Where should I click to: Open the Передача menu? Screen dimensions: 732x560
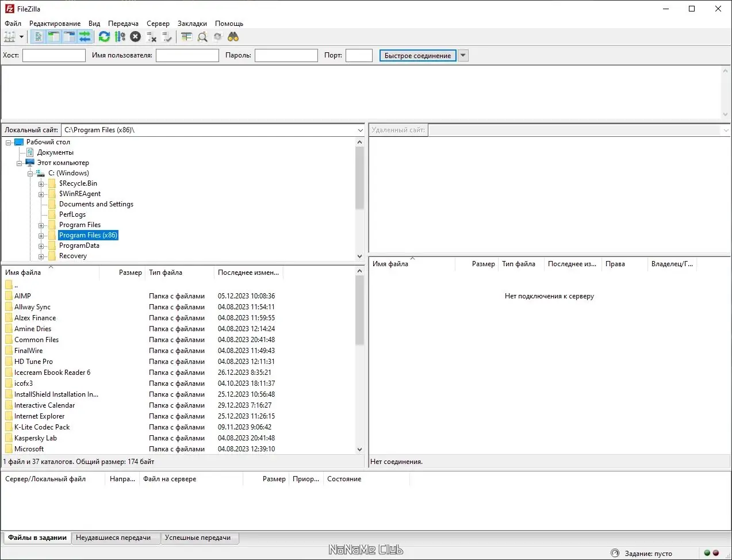coord(123,24)
